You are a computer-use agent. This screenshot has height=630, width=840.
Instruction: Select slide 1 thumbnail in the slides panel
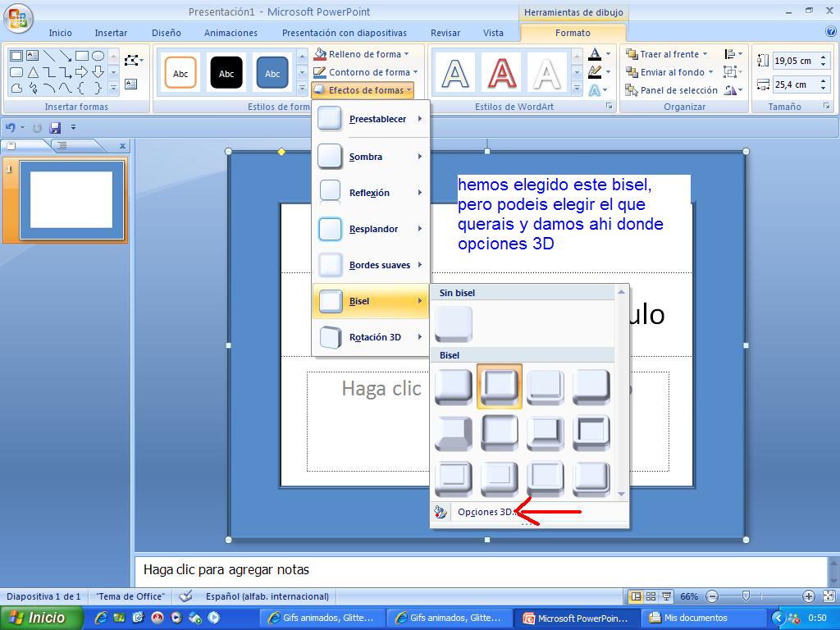[x=72, y=200]
